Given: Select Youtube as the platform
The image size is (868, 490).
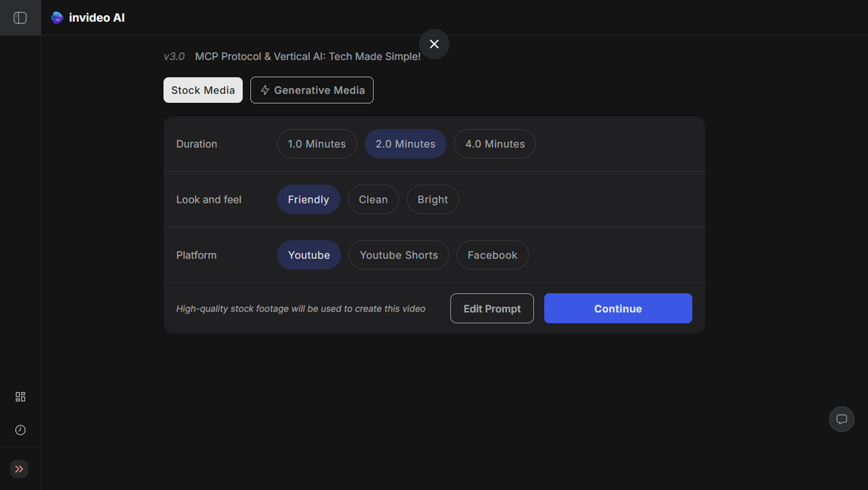Looking at the screenshot, I should point(309,255).
